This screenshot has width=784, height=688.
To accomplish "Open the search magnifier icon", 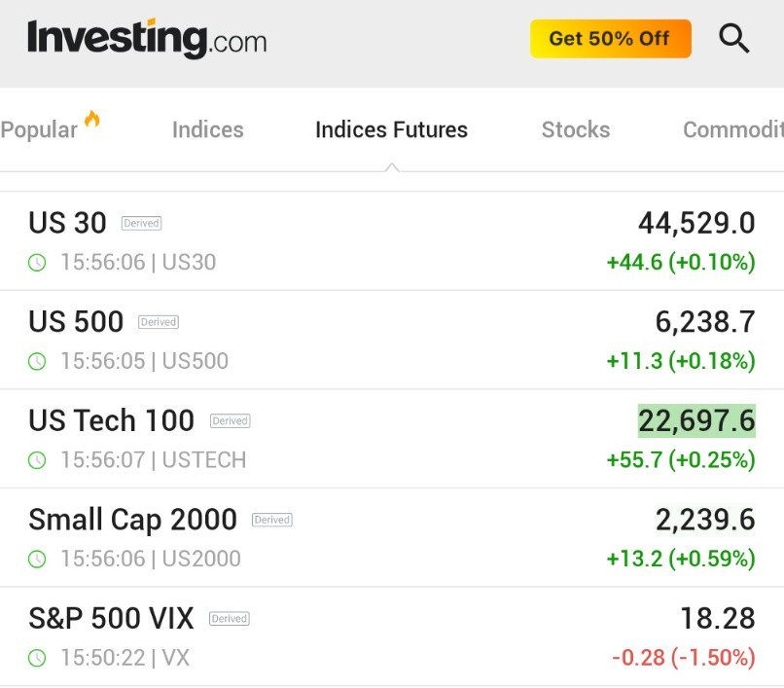I will click(x=733, y=39).
